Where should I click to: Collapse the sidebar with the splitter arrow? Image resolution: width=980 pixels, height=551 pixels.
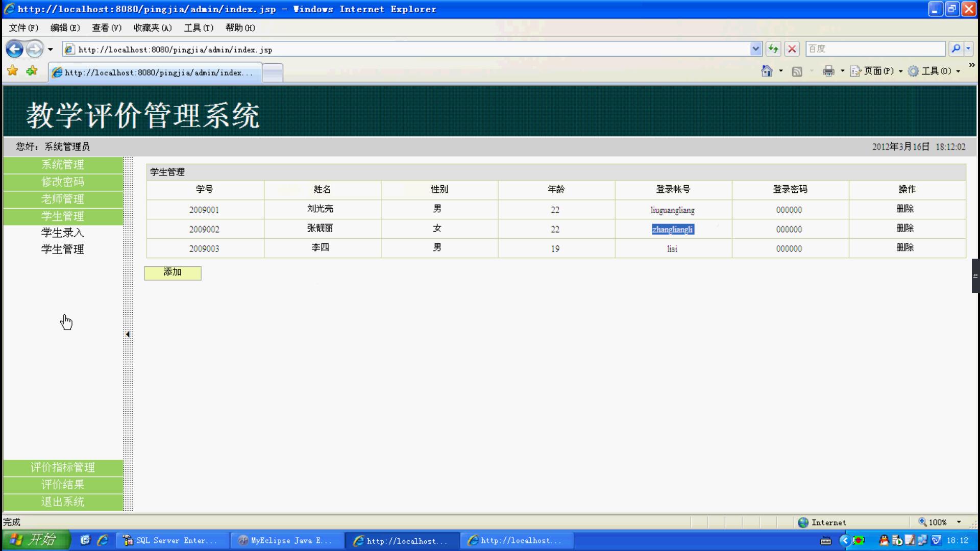tap(128, 334)
